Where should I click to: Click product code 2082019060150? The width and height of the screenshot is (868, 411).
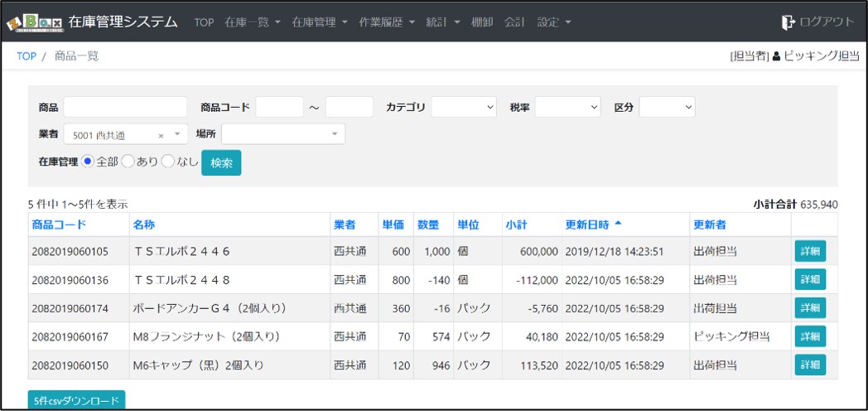point(70,365)
